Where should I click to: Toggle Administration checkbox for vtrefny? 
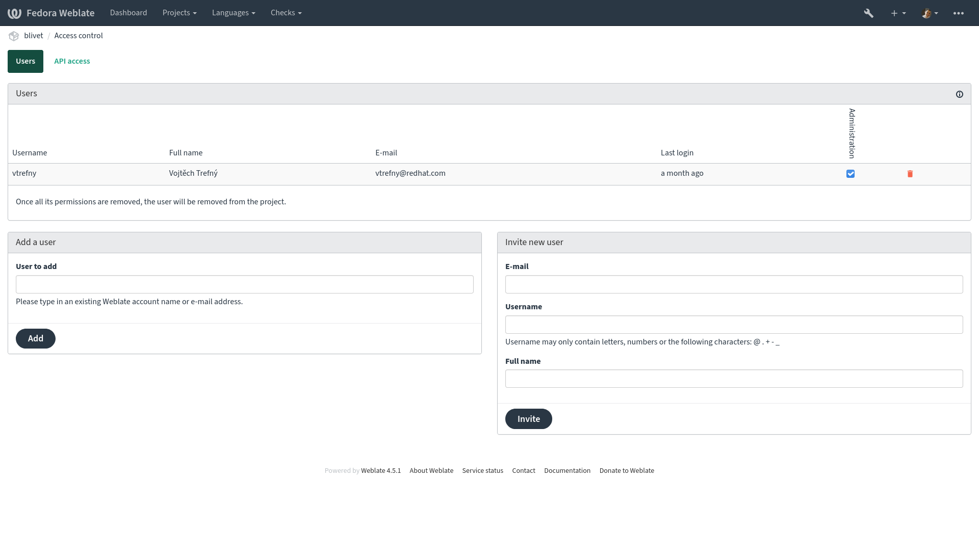point(851,174)
